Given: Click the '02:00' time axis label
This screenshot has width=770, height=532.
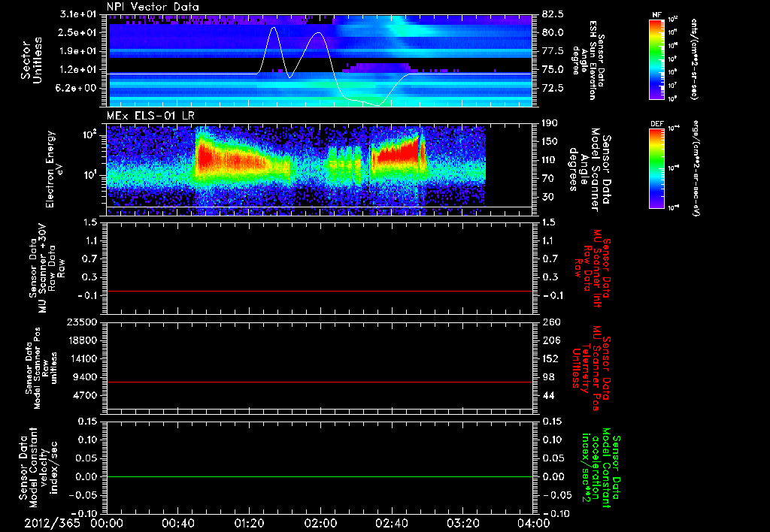Looking at the screenshot, I should 320,523.
